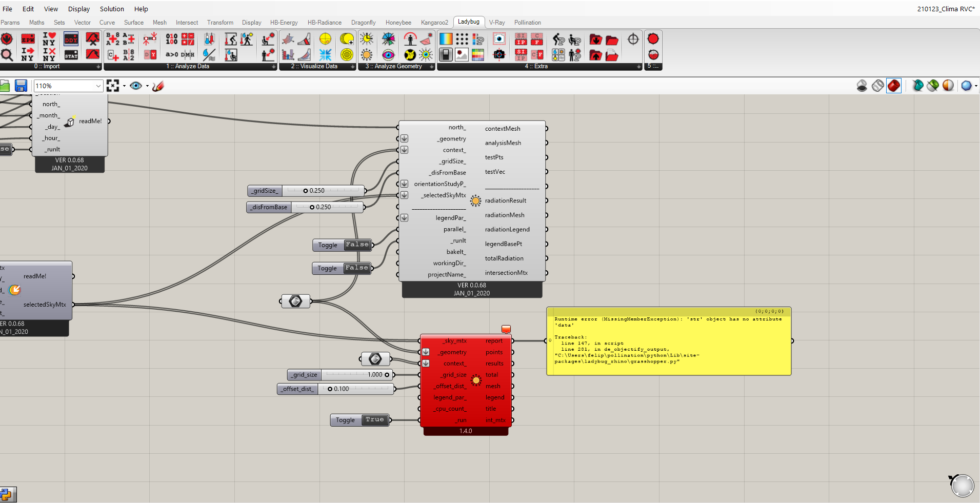
Task: Click the _gridSize_ 0.250 slider handle
Action: click(x=306, y=191)
